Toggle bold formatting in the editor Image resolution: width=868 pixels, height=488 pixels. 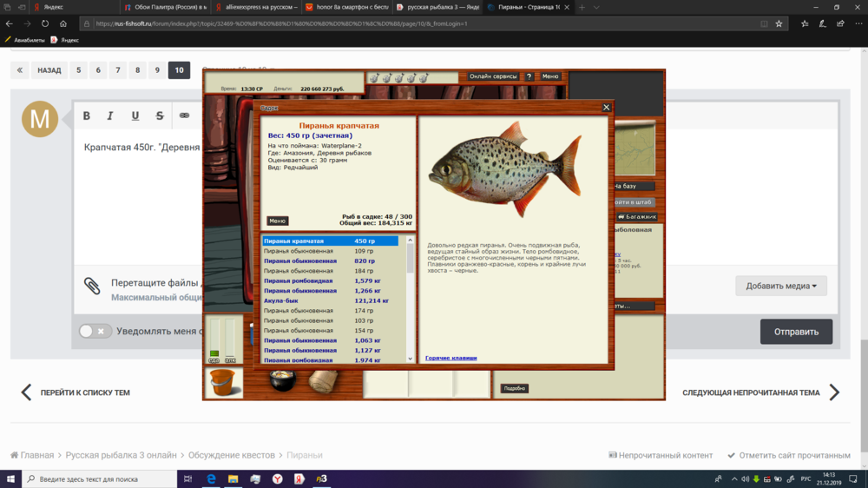click(86, 115)
